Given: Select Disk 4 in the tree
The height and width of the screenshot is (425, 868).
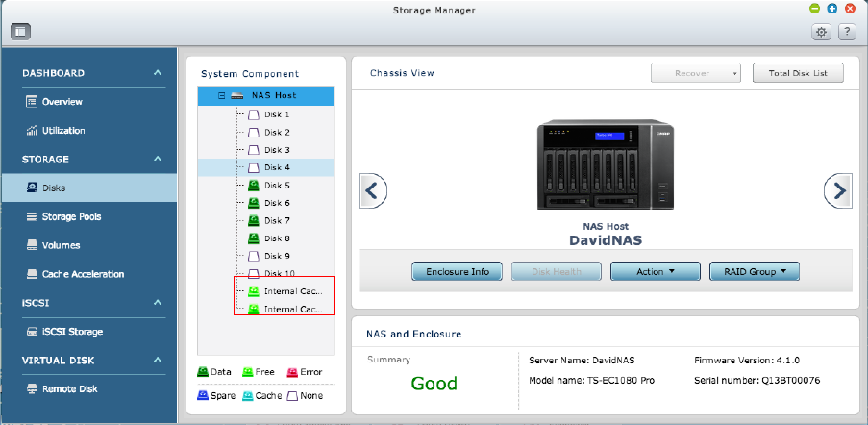Looking at the screenshot, I should coord(265,167).
